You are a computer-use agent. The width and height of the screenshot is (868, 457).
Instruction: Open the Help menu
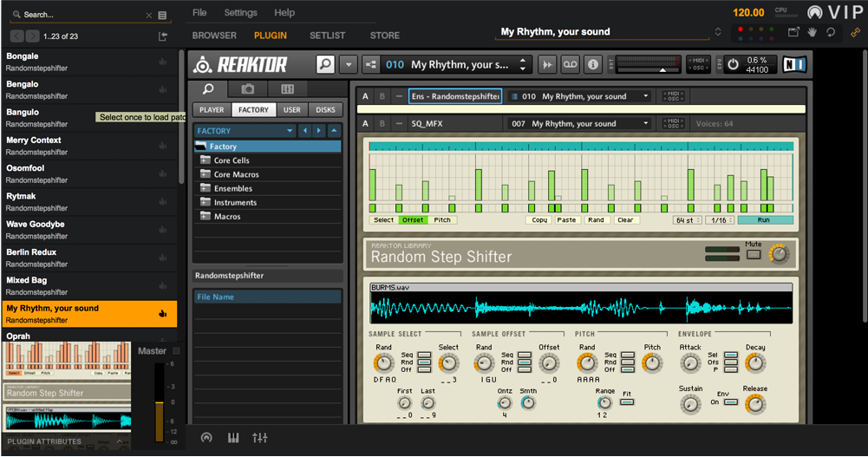(x=284, y=12)
